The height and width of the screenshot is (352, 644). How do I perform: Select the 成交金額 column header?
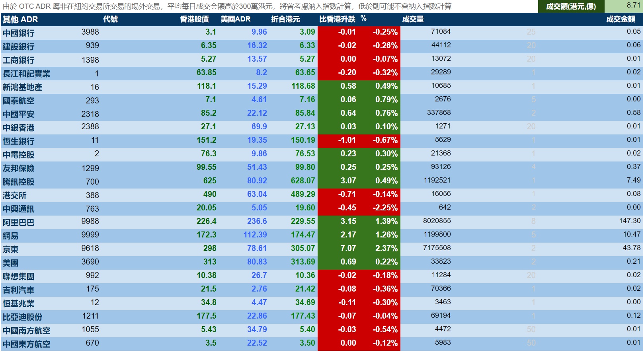pos(621,19)
